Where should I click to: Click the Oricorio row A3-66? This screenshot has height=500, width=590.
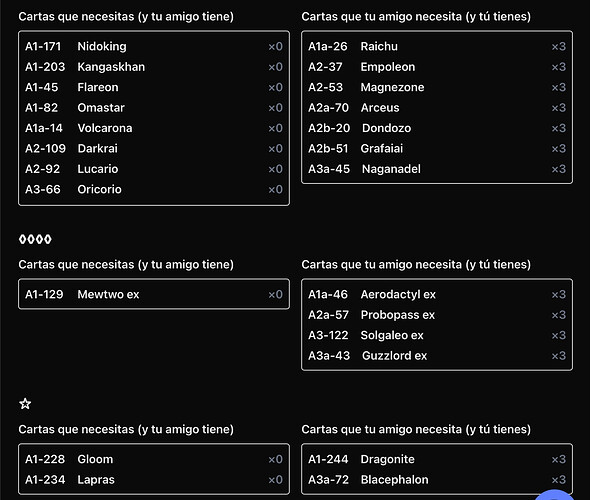[x=154, y=189]
